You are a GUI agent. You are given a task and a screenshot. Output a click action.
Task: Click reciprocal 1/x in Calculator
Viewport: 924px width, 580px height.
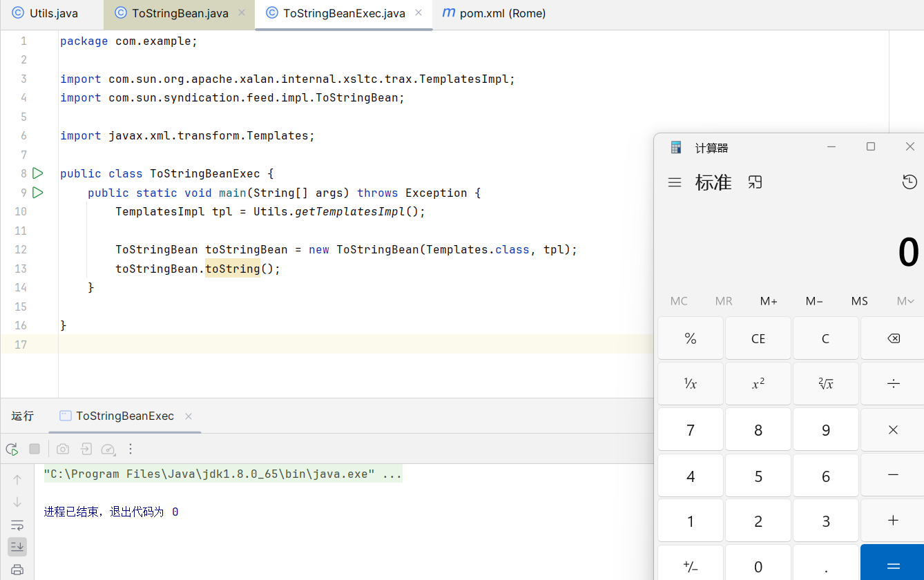point(691,384)
